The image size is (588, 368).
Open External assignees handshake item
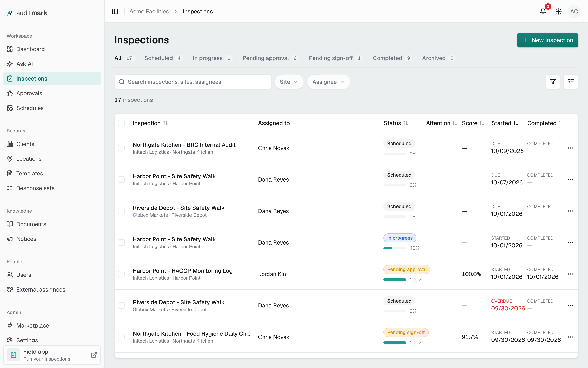click(x=52, y=290)
